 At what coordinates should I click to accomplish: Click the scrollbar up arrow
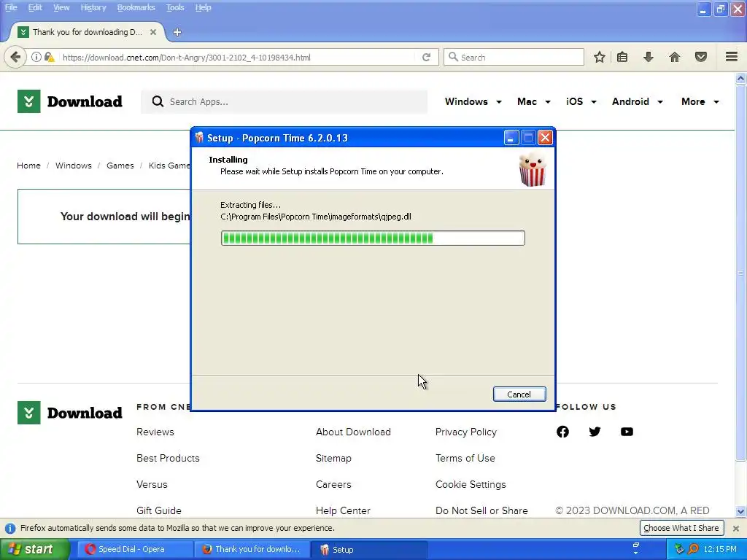pos(740,79)
